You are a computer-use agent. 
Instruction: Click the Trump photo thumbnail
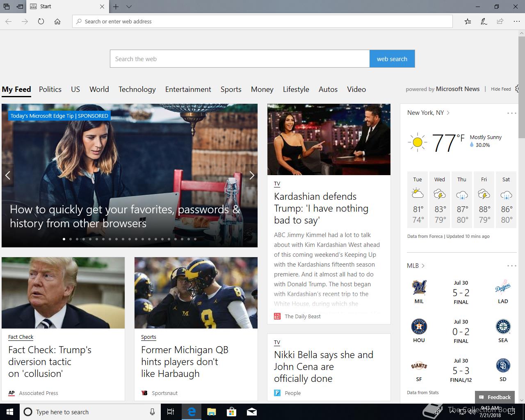[x=63, y=293]
